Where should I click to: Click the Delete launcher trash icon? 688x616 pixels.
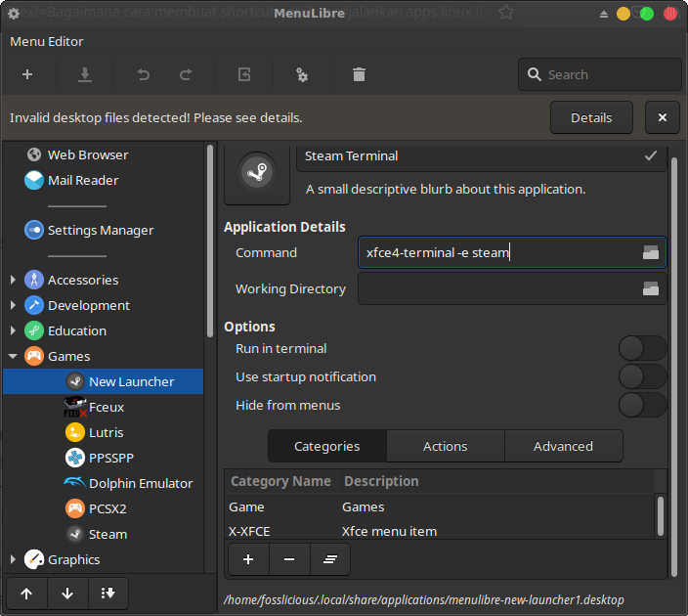[x=359, y=74]
